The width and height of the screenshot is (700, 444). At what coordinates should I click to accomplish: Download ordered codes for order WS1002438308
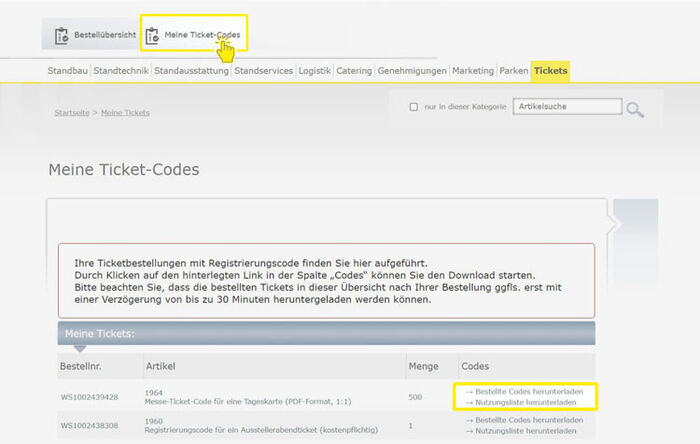click(x=525, y=420)
